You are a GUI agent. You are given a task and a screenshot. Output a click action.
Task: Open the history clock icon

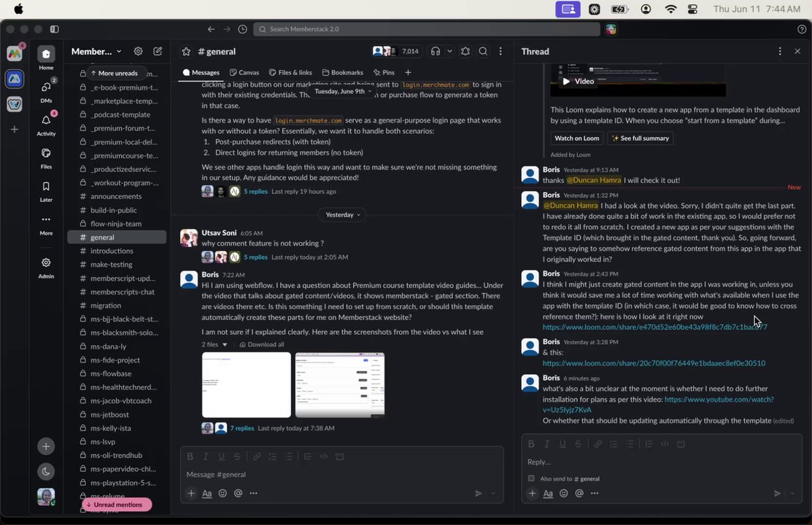click(x=242, y=29)
